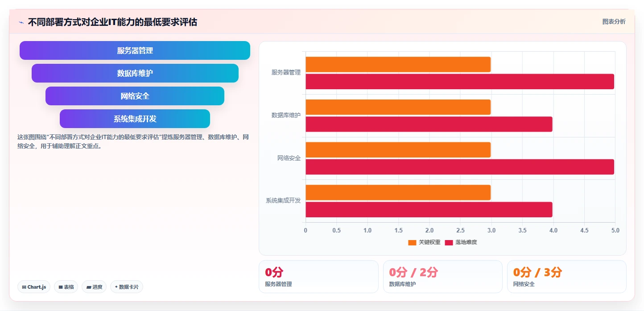The width and height of the screenshot is (644, 311).
Task: Click the orange bar for 网络安全
Action: tap(398, 150)
